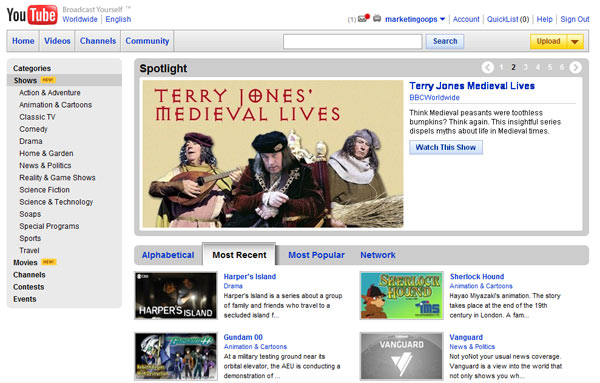Go to next Spotlight item arrow
This screenshot has height=383, width=600.
pos(575,67)
